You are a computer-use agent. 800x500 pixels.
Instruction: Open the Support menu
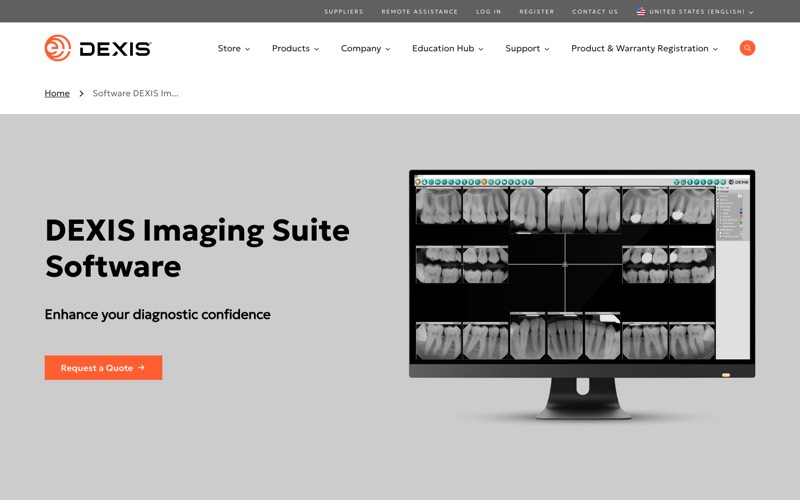point(527,48)
